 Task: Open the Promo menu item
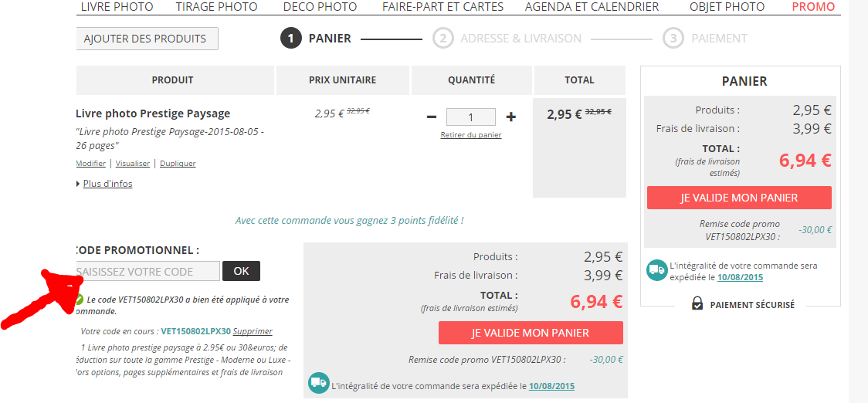[813, 7]
